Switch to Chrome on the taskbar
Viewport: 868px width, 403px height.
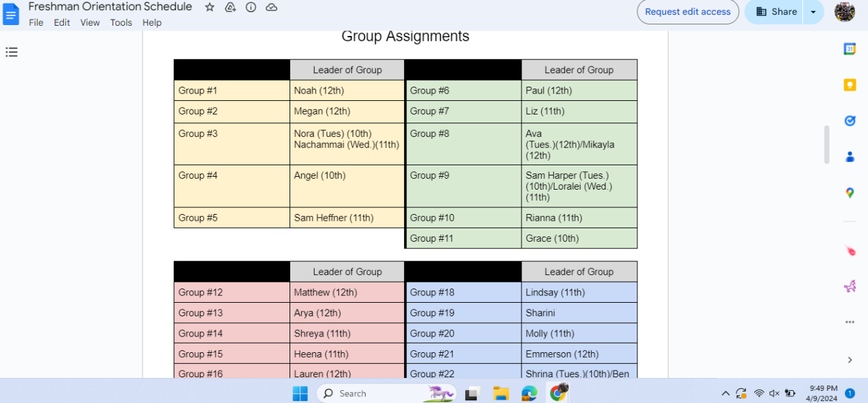[558, 392]
